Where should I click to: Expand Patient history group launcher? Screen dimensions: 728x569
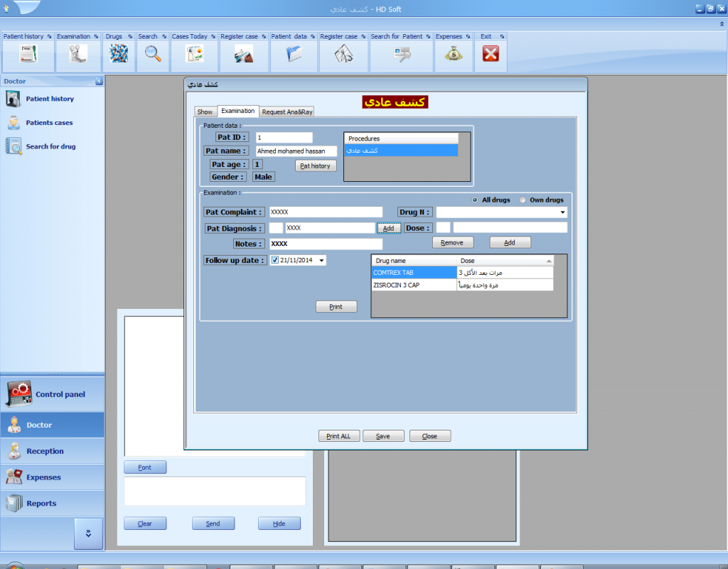tap(49, 36)
